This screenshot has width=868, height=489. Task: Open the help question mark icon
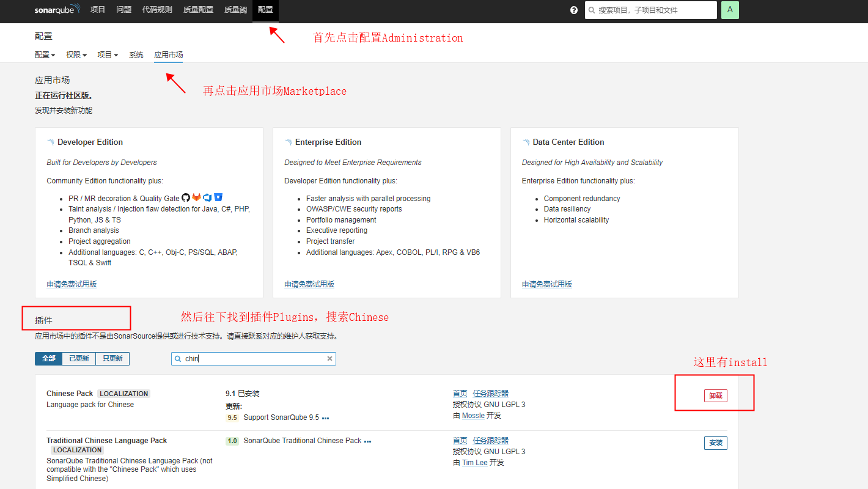point(574,10)
